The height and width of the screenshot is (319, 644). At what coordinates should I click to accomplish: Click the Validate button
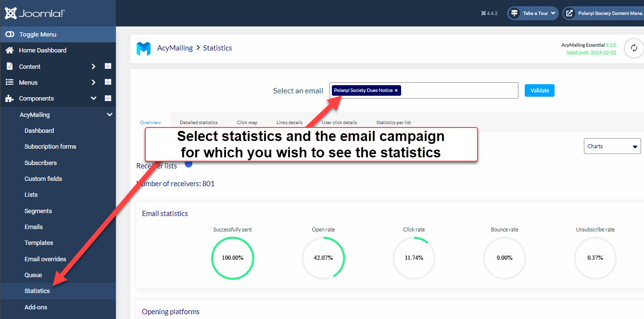pyautogui.click(x=539, y=90)
